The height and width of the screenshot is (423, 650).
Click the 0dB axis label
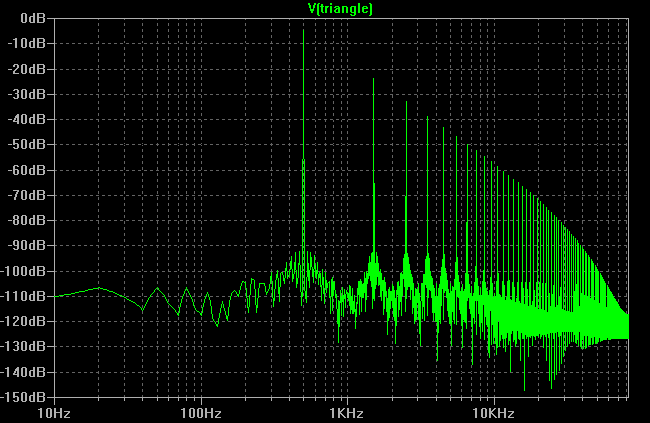click(x=33, y=18)
